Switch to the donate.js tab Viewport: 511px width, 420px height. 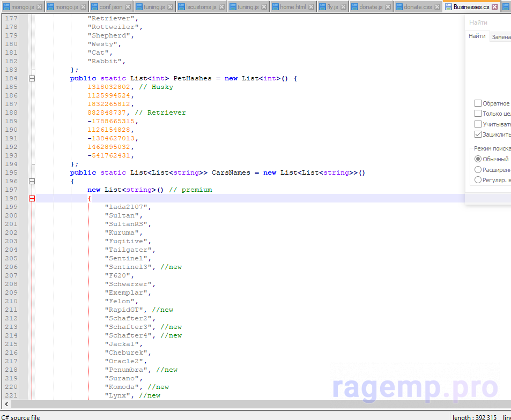371,7
